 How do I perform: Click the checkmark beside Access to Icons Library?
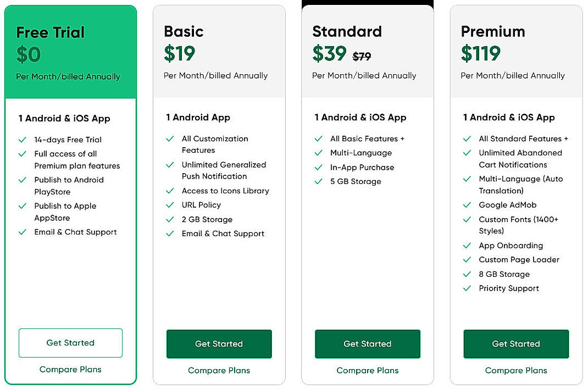(x=170, y=191)
